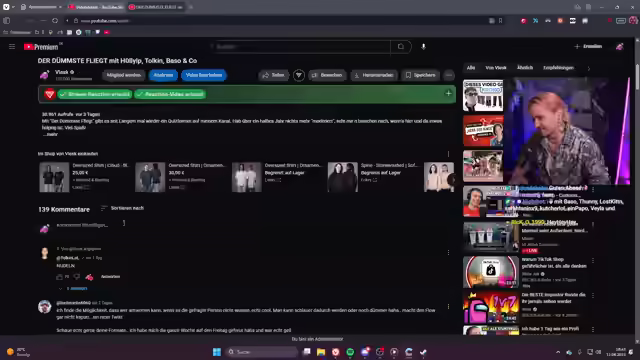Like the NUDELN comment
This screenshot has height=360, width=640.
pos(60,277)
